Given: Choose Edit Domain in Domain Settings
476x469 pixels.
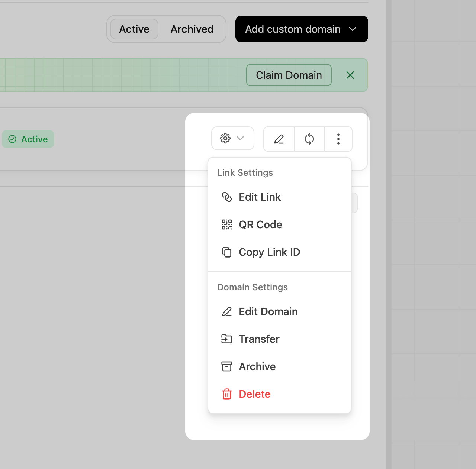Looking at the screenshot, I should pyautogui.click(x=280, y=311).
